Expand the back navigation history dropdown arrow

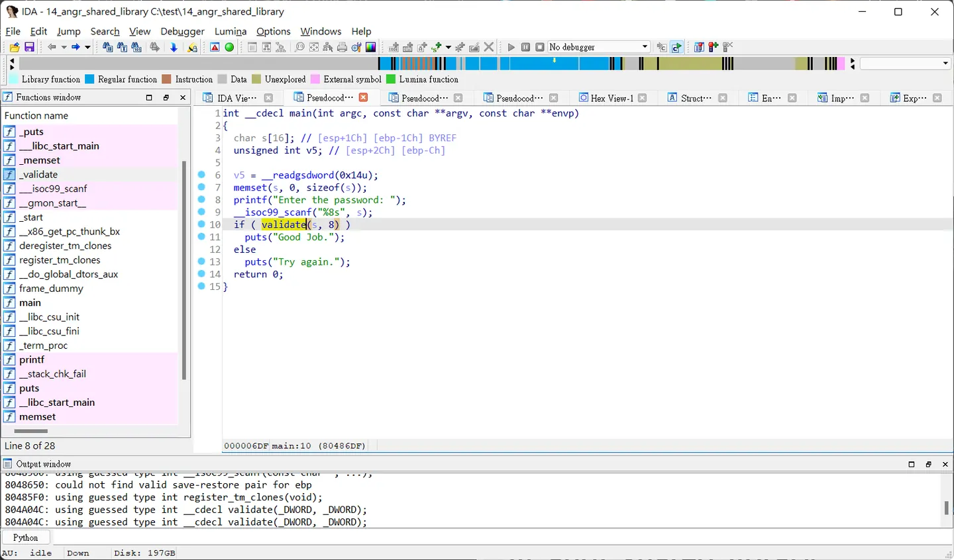pos(64,47)
